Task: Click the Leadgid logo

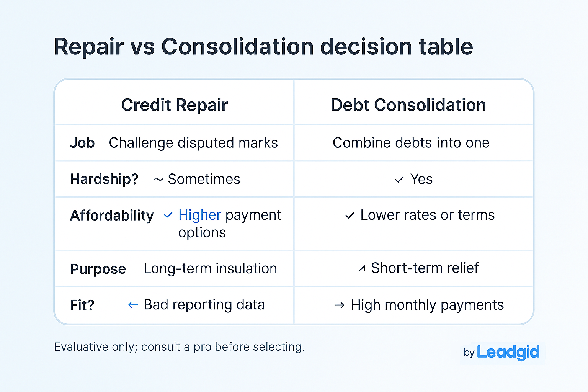Action: (x=508, y=352)
